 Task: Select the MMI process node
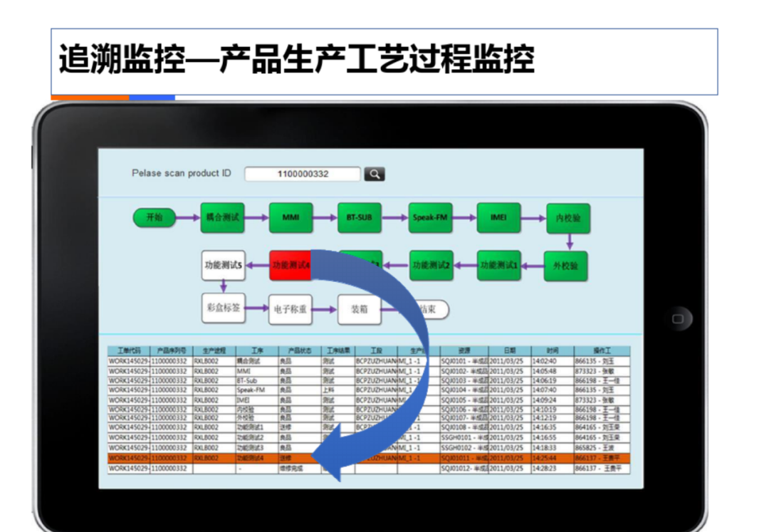click(x=291, y=217)
